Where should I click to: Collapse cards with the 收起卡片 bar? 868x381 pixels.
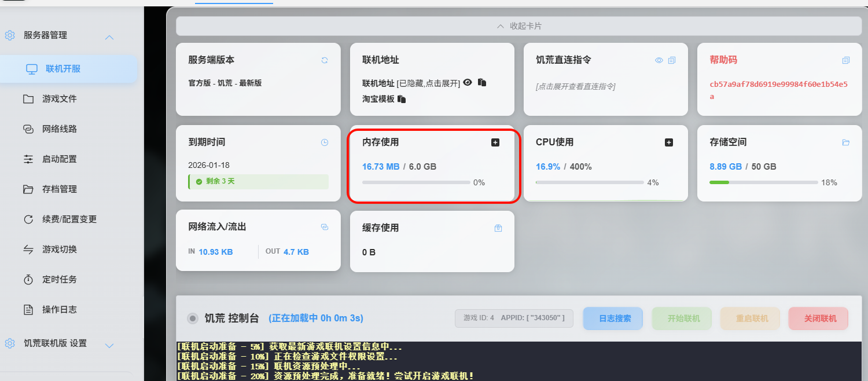519,26
